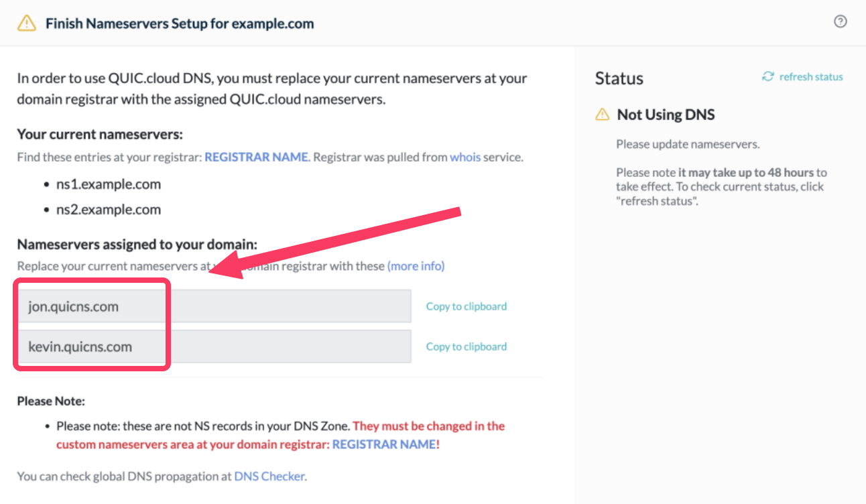866x504 pixels.
Task: Click the refresh arrows icon in Status
Action: (x=768, y=76)
